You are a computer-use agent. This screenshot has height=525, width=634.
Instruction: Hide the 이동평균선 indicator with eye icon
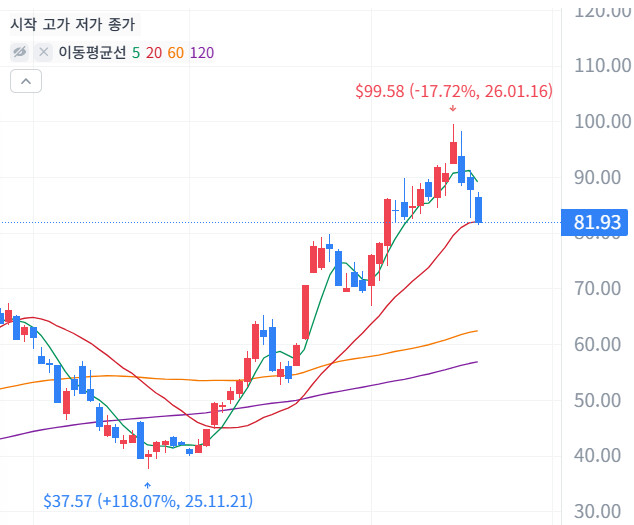[x=20, y=53]
